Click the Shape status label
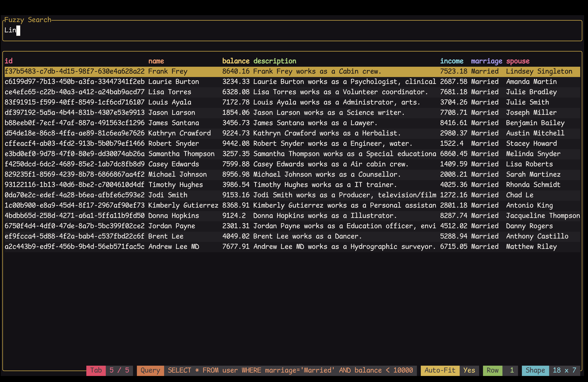Viewport: 588px width, 382px height. 535,370
